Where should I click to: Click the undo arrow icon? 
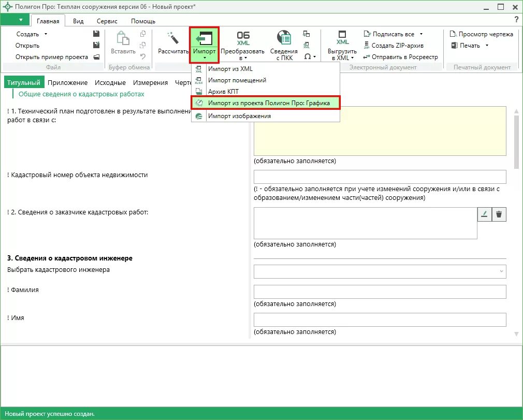(x=143, y=57)
